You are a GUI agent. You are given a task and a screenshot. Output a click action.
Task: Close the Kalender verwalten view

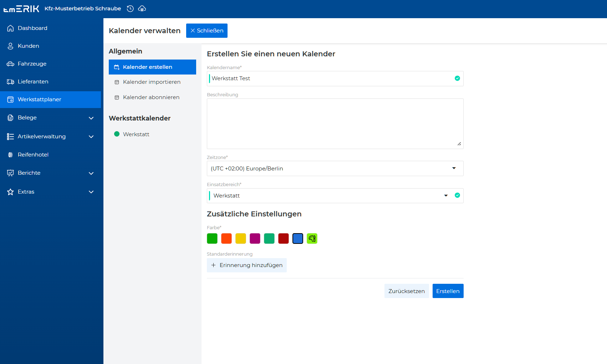[x=207, y=31]
